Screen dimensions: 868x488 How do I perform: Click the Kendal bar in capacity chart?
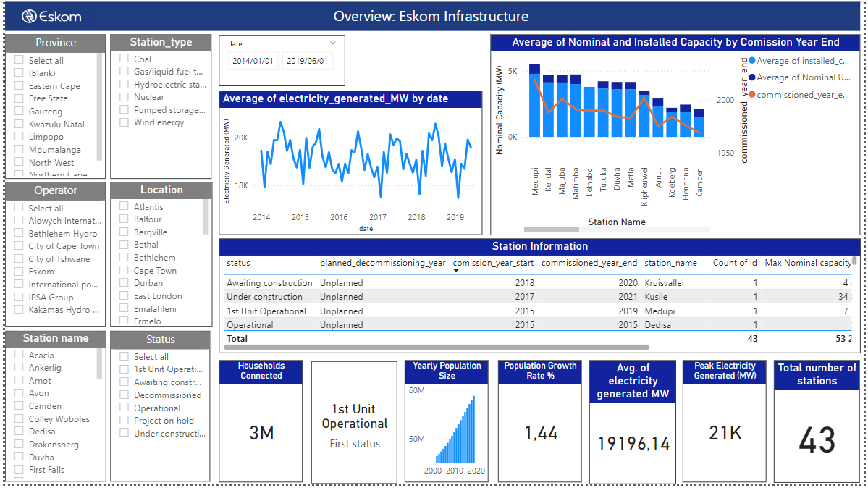pyautogui.click(x=549, y=106)
